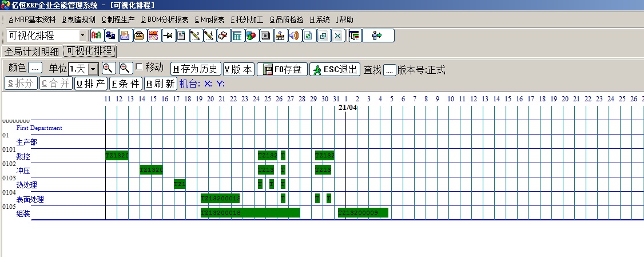Screen dimensions: 644x257
Task: Open the E Mrp报表 menu
Action: pyautogui.click(x=209, y=19)
